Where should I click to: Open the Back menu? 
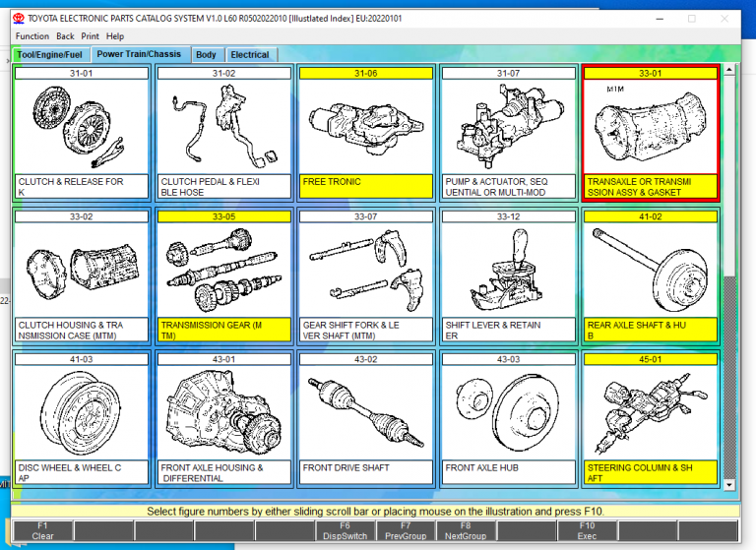(x=65, y=36)
